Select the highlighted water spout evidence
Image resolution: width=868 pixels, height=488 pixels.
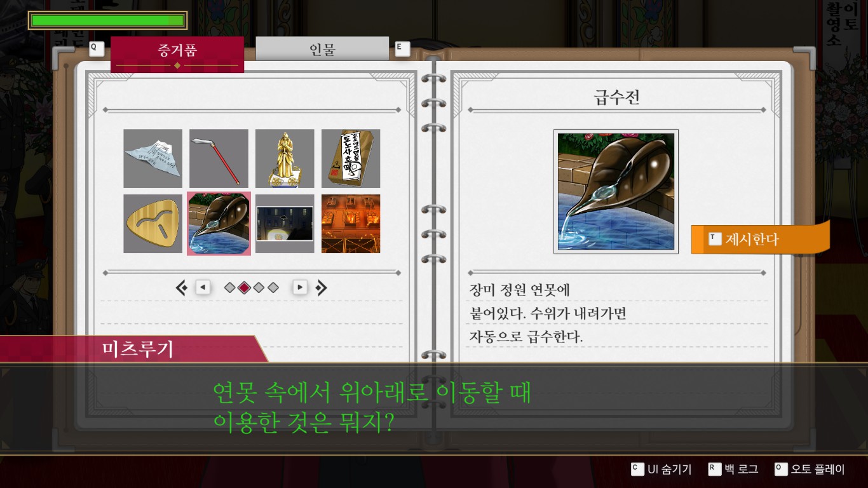pos(219,224)
